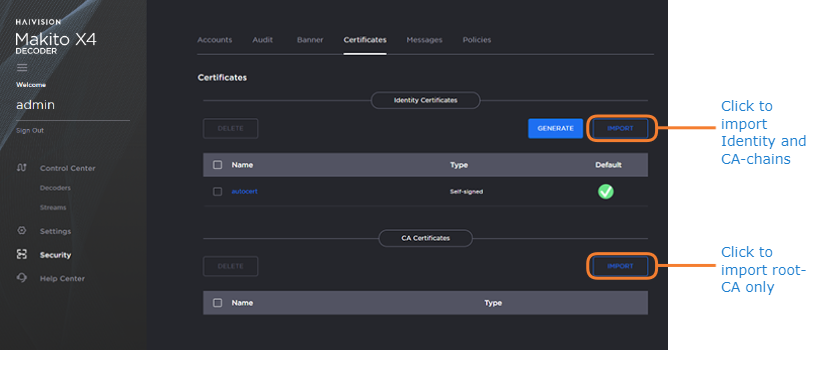Open Streams under Control Center

click(53, 208)
